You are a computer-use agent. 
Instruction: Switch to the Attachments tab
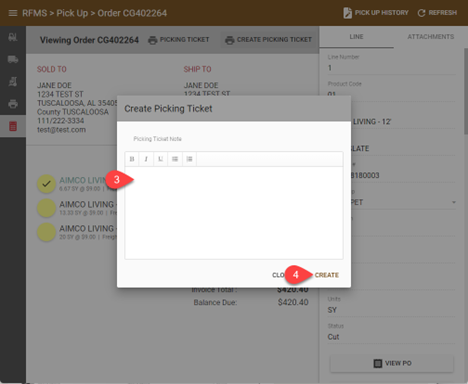point(430,37)
